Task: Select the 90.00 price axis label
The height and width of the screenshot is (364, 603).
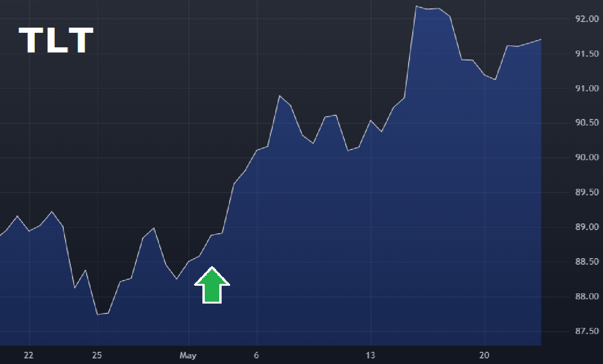Action: tap(587, 158)
